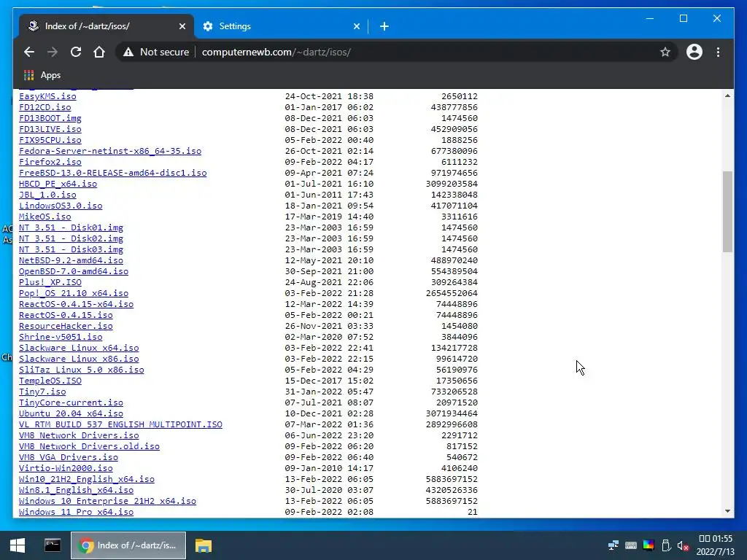Click the HBCD_PE_x64.iso link
The width and height of the screenshot is (747, 560).
(58, 184)
